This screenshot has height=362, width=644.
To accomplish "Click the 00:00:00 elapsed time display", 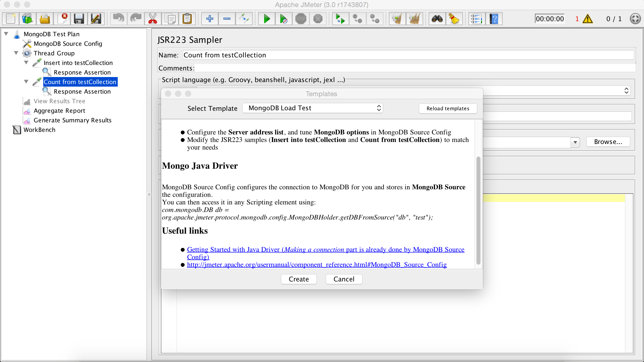I will click(550, 19).
